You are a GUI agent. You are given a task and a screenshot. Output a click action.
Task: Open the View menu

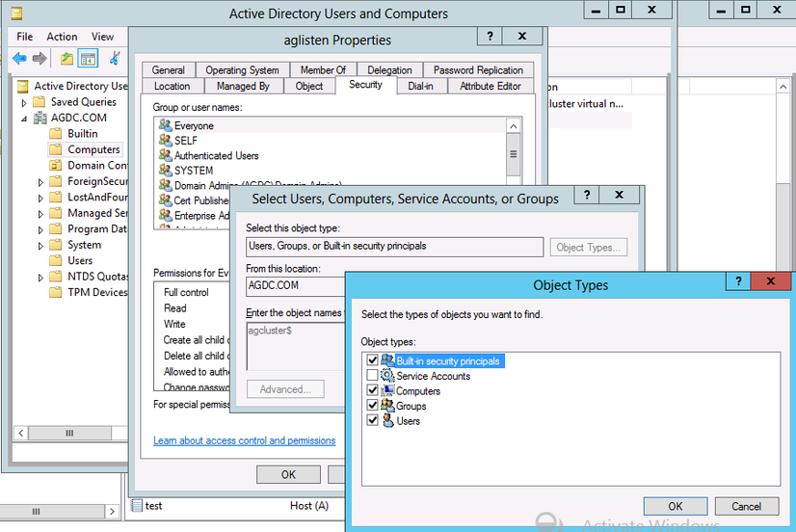click(102, 37)
